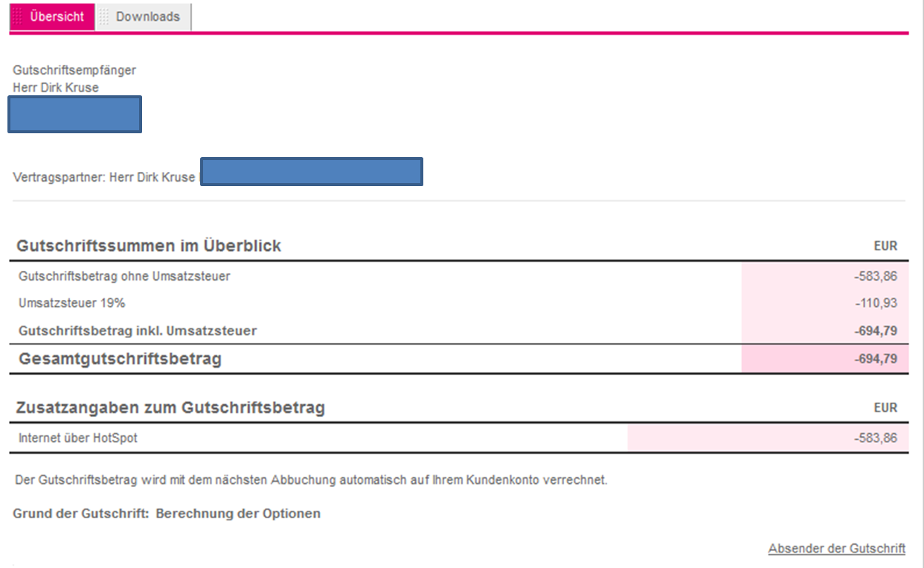Viewport: 924px width, 568px height.
Task: Click the dotted grip icon on Downloads tab
Action: click(x=104, y=16)
